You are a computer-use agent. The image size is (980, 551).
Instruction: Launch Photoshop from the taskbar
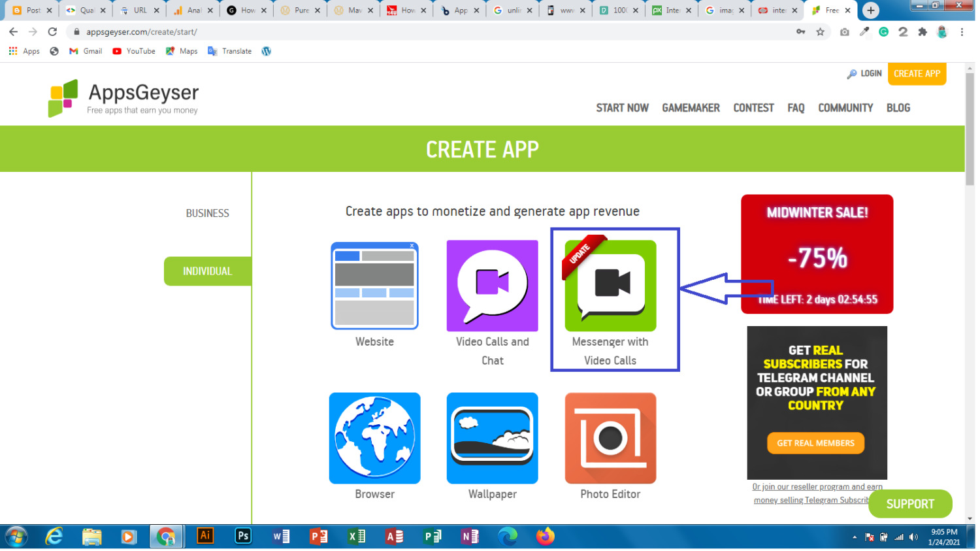243,536
